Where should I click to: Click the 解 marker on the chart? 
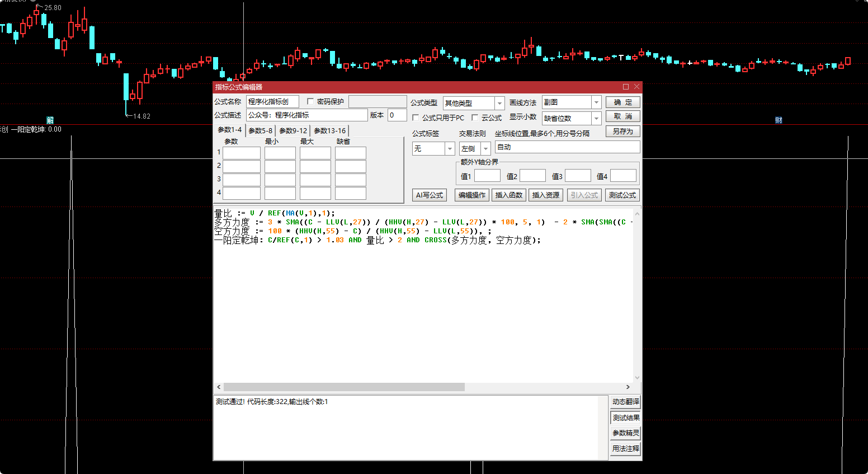[x=50, y=120]
